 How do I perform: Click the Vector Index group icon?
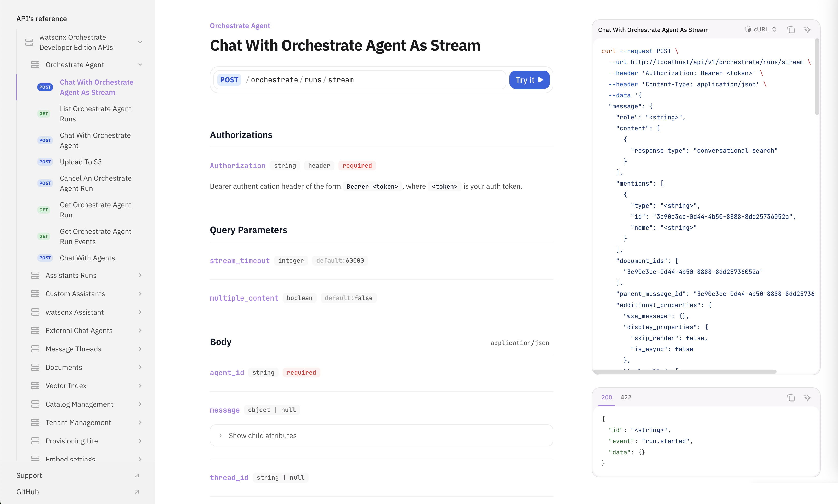(35, 386)
